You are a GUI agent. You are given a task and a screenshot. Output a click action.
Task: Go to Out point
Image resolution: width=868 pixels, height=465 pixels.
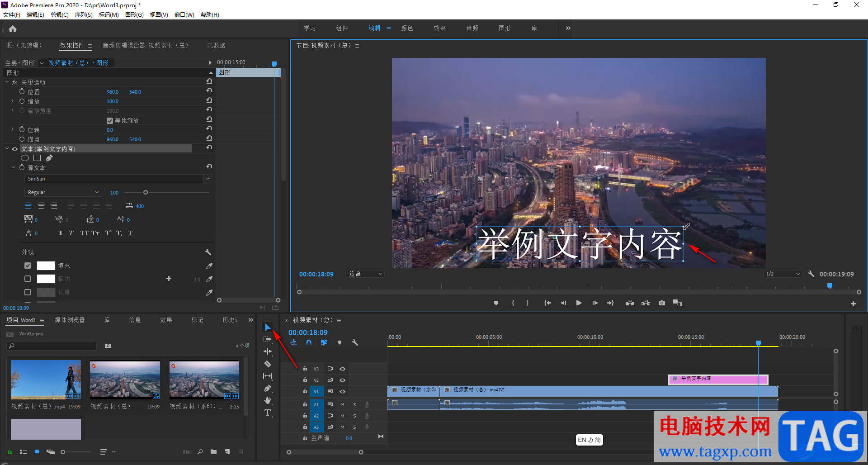tap(610, 303)
